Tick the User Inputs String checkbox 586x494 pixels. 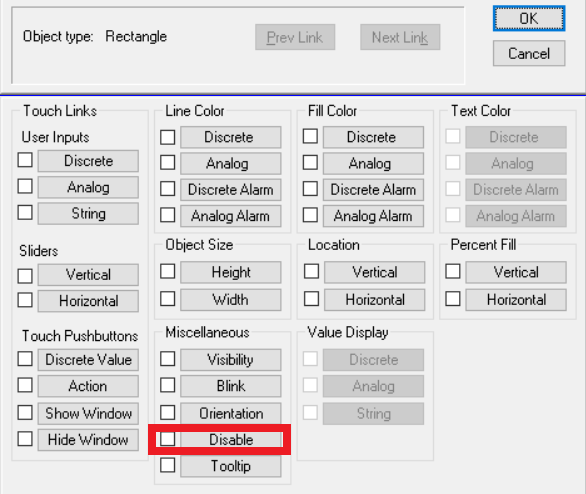25,212
